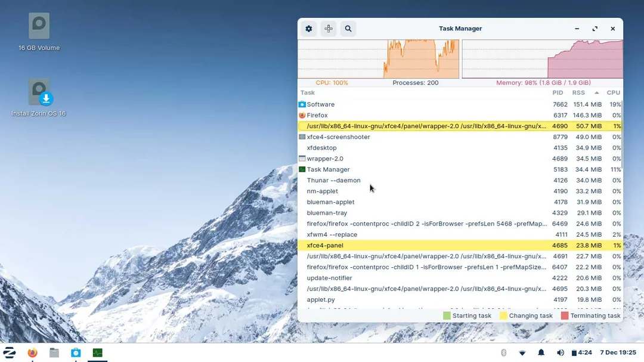This screenshot has height=362, width=644.
Task: Open Task Manager settings gear
Action: pos(308,29)
